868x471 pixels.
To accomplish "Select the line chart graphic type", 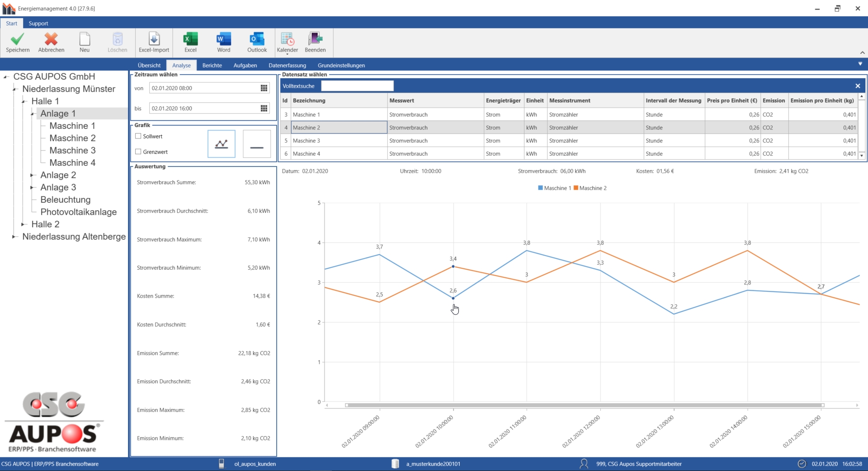I will 222,144.
